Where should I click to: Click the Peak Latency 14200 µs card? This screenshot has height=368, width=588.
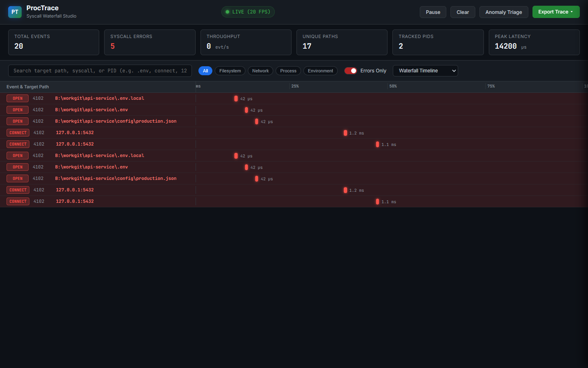(x=534, y=42)
